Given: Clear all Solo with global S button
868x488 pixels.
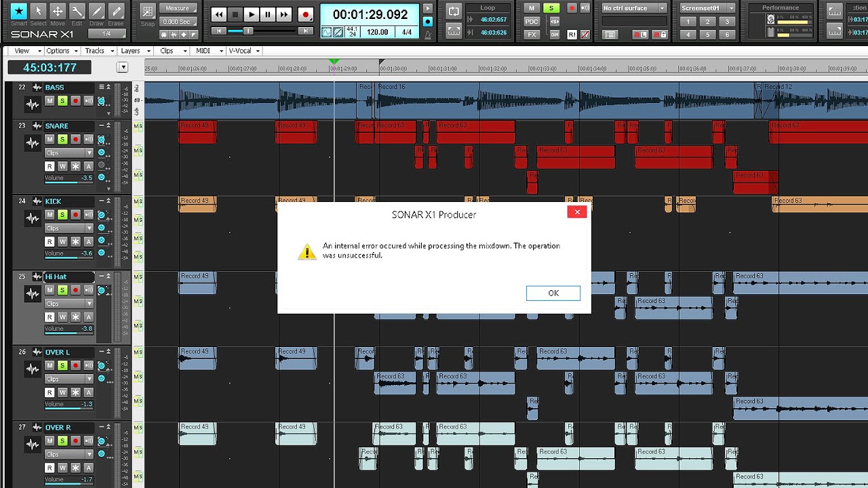Looking at the screenshot, I should [x=551, y=8].
